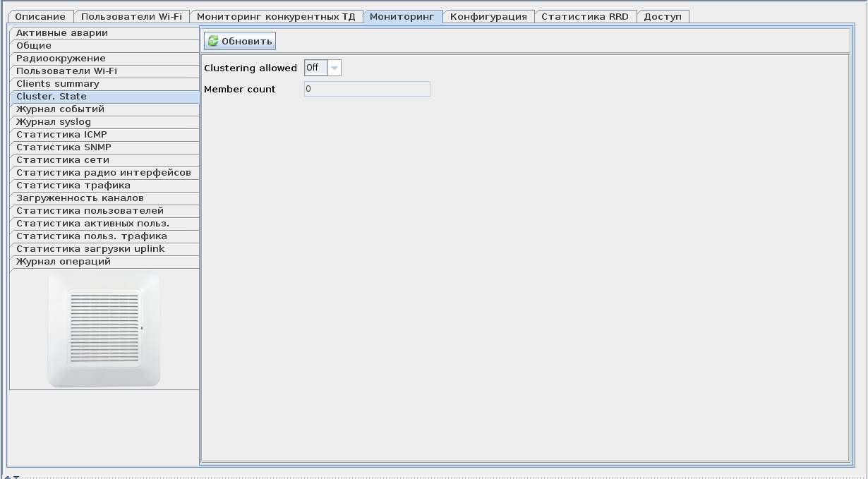The image size is (868, 479).
Task: Show Статистика ICMP
Action: click(104, 135)
